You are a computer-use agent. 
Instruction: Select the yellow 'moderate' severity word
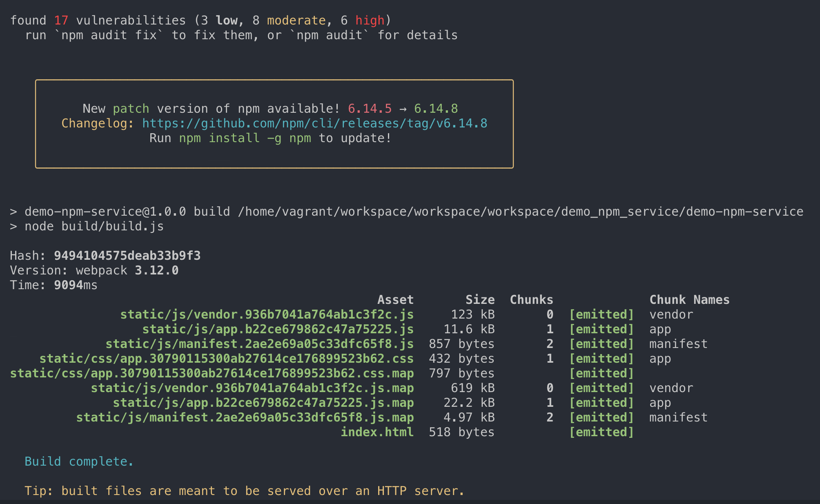(296, 20)
